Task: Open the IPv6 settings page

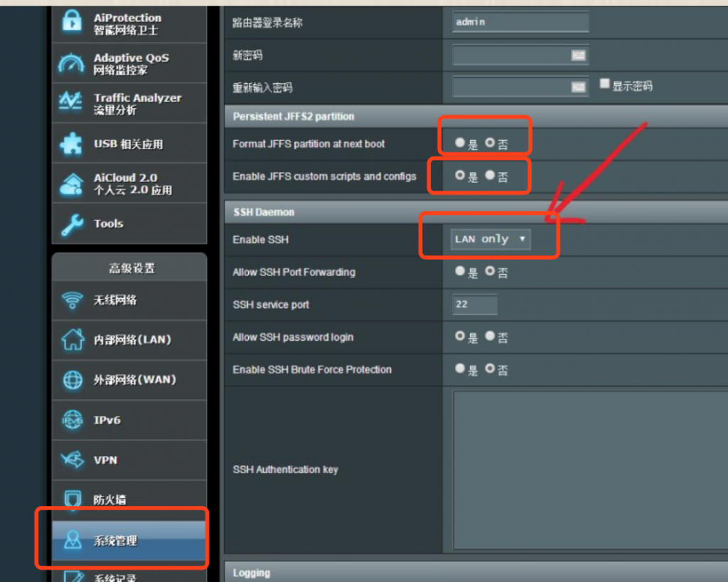Action: coord(107,420)
